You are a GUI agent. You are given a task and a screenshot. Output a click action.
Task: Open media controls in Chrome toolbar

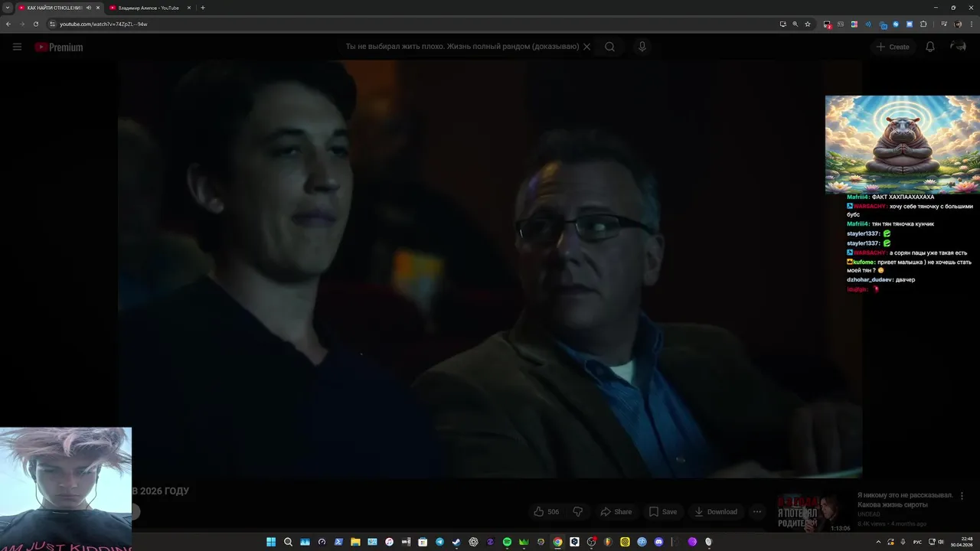tap(944, 24)
